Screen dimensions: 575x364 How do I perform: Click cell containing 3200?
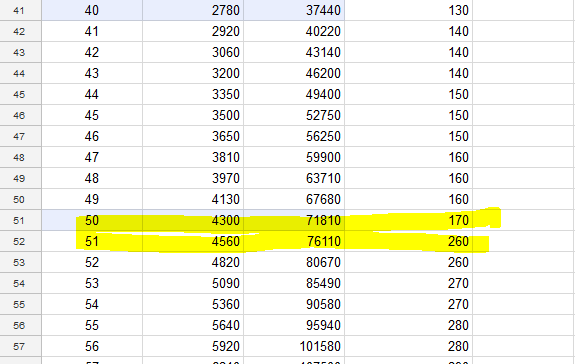pos(193,73)
